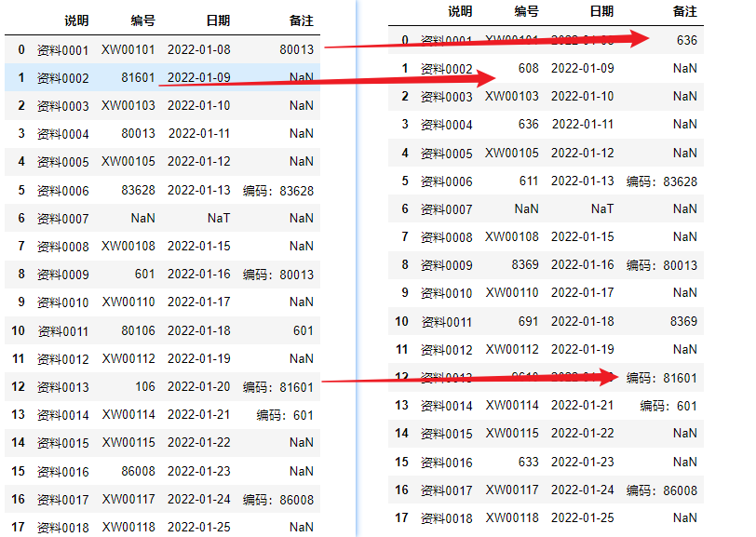The height and width of the screenshot is (537, 756).
Task: Select XW00110 in the right table
Action: pos(511,292)
